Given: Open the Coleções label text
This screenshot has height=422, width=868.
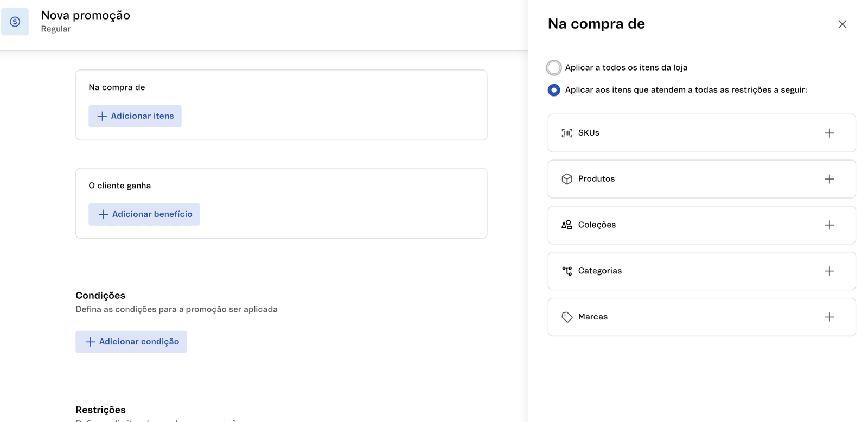Looking at the screenshot, I should pos(597,225).
